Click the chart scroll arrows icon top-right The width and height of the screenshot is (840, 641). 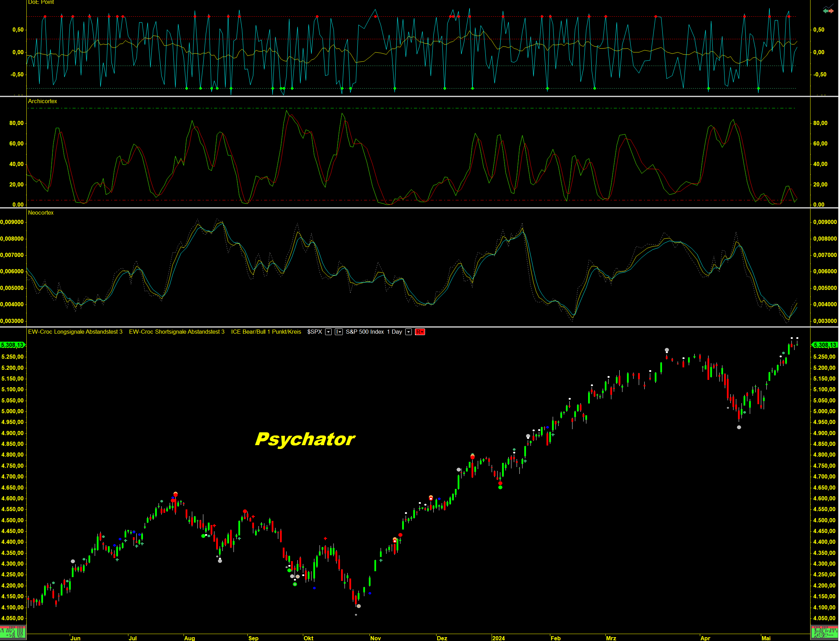(x=828, y=10)
